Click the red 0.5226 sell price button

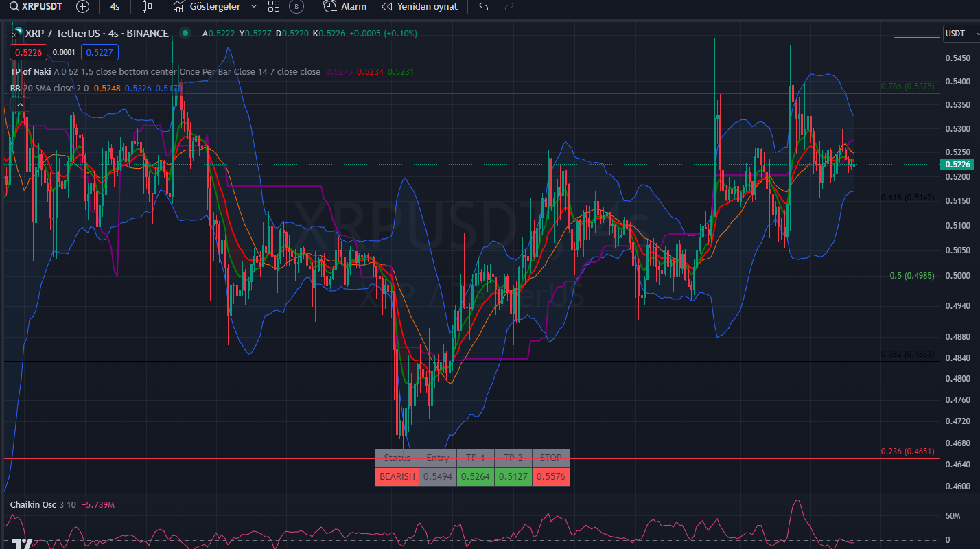coord(28,51)
